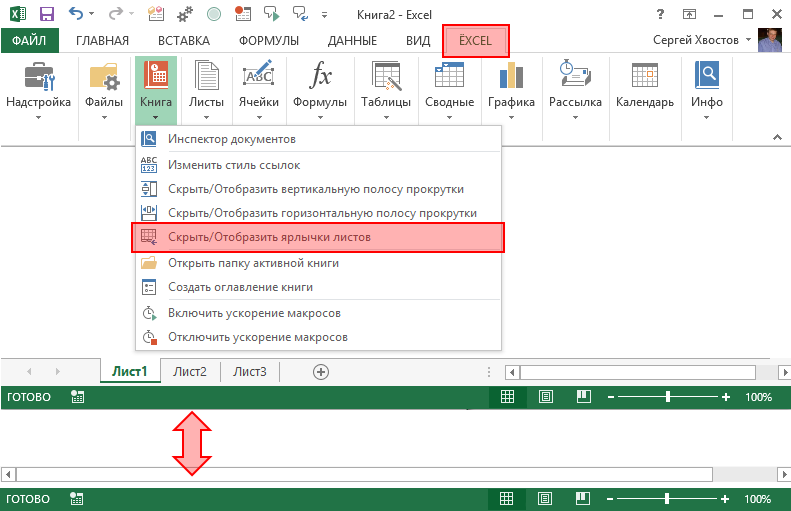Expand the Undo history dropdown arrow
This screenshot has height=511, width=791.
coord(91,14)
